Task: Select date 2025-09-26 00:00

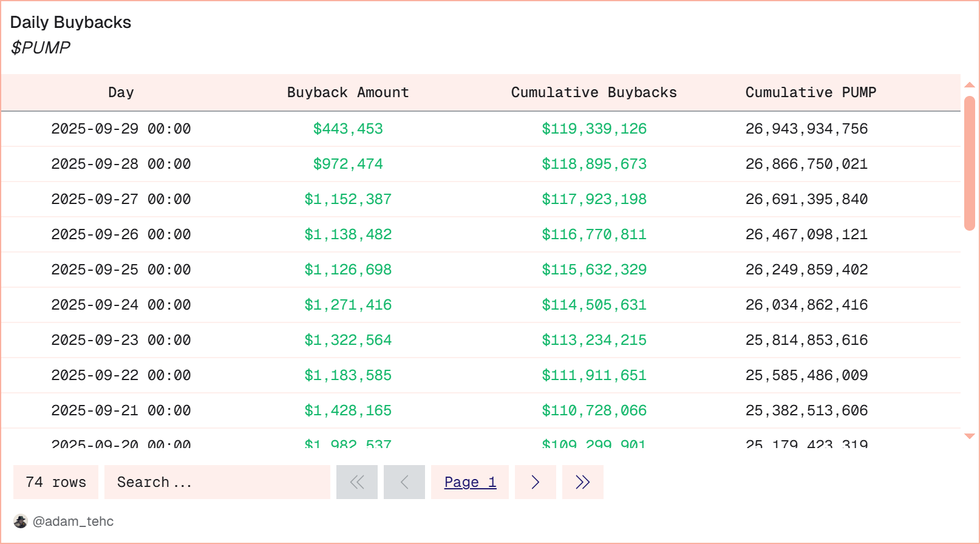Action: pyautogui.click(x=121, y=234)
